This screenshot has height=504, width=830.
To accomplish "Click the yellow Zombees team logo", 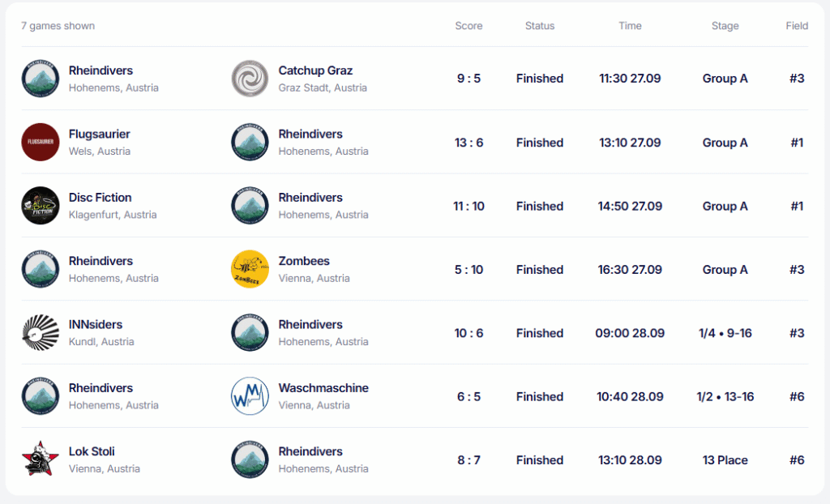I will pyautogui.click(x=250, y=269).
